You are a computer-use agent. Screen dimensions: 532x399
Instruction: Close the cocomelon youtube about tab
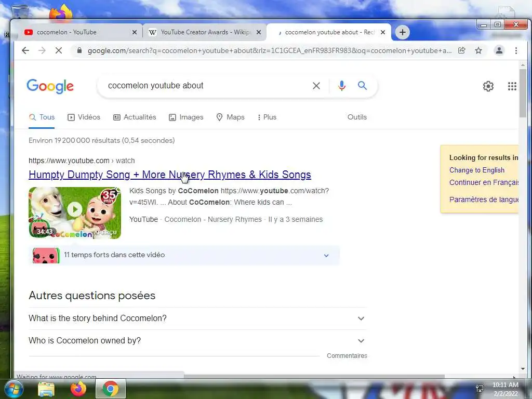click(x=383, y=32)
